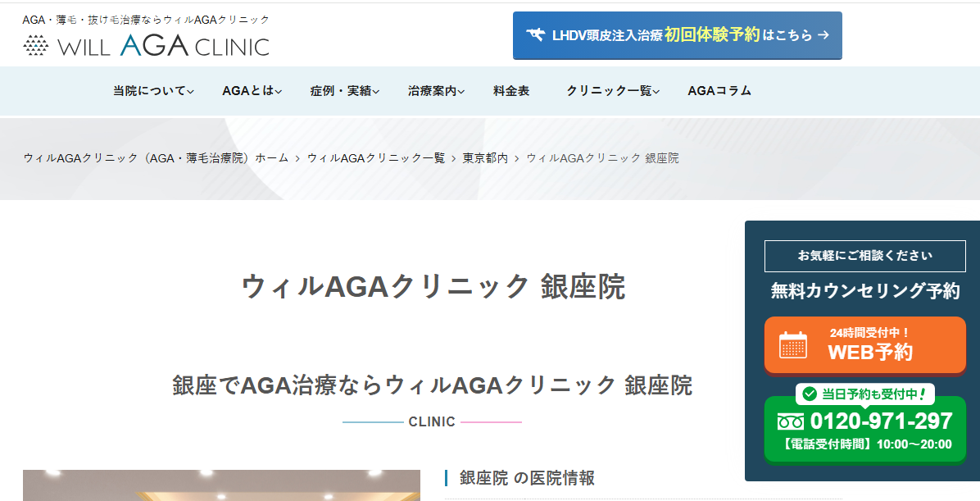The width and height of the screenshot is (980, 501).
Task: Click the orange WEB予約 button
Action: pos(865,345)
